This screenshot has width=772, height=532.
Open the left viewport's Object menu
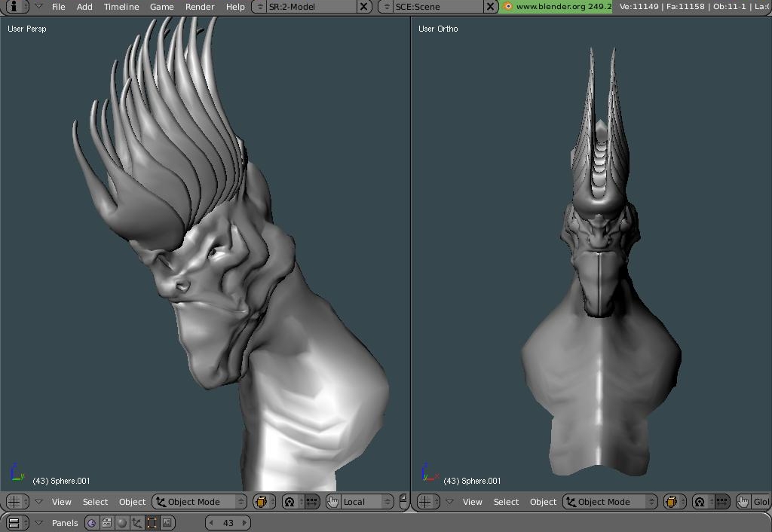click(132, 502)
